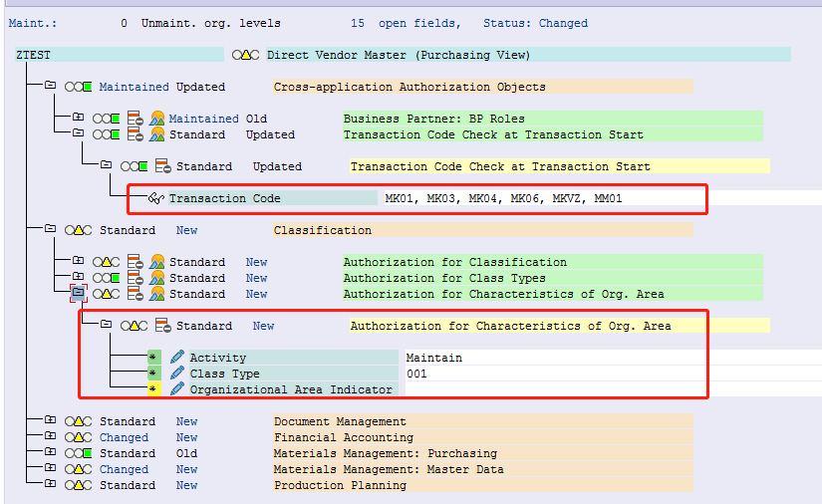
Task: Click deactivate icon on green Transaction Code Check row
Action: click(136, 134)
